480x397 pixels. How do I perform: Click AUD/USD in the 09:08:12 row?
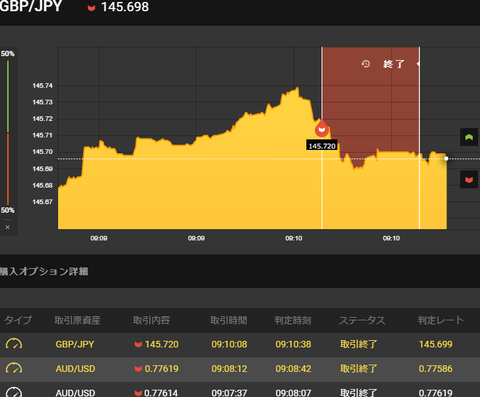(75, 369)
